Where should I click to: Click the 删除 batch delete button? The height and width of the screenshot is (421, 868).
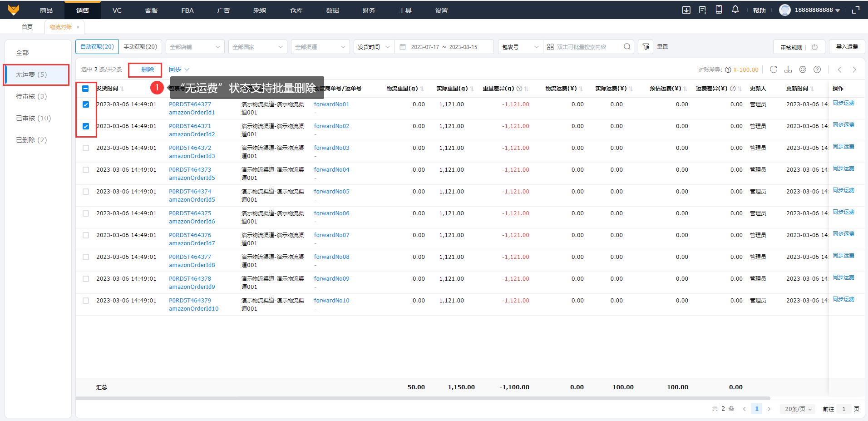coord(148,69)
